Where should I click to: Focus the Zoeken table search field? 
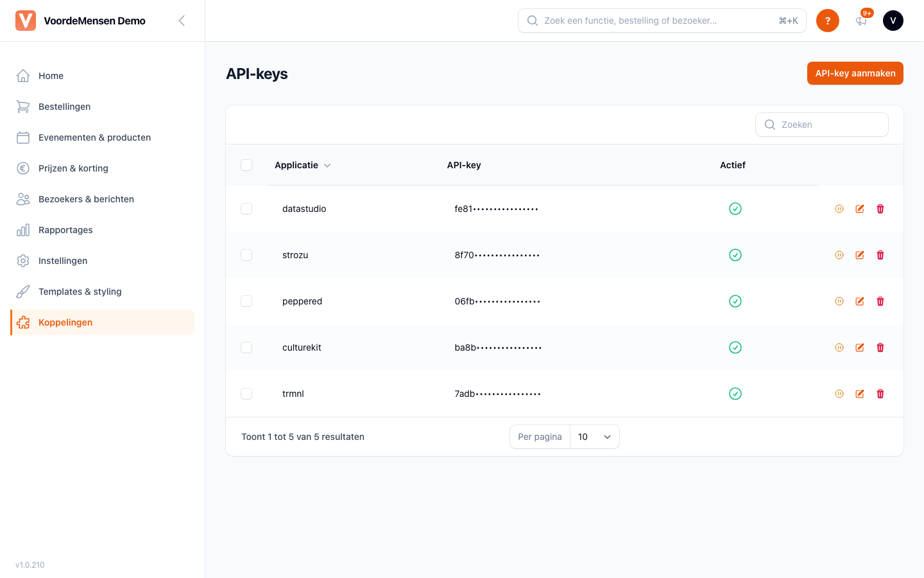coord(822,125)
